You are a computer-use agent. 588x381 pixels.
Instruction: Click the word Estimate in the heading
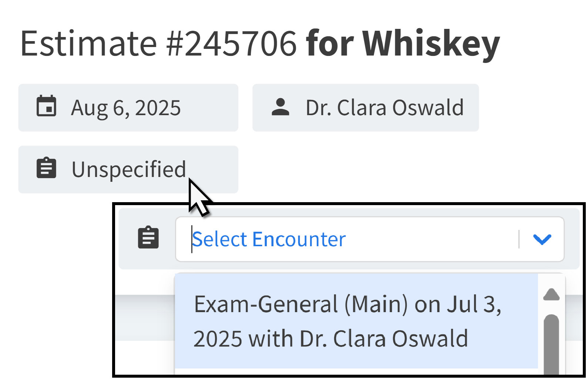[89, 43]
